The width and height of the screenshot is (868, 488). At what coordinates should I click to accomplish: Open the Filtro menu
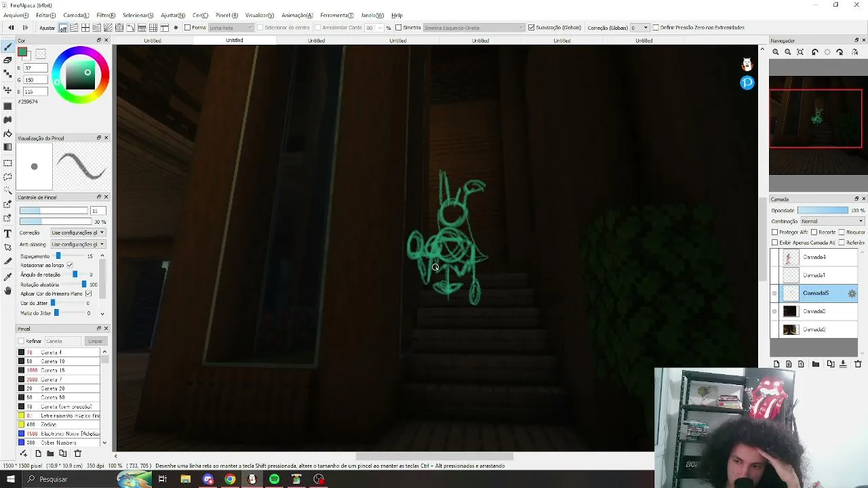click(x=106, y=15)
